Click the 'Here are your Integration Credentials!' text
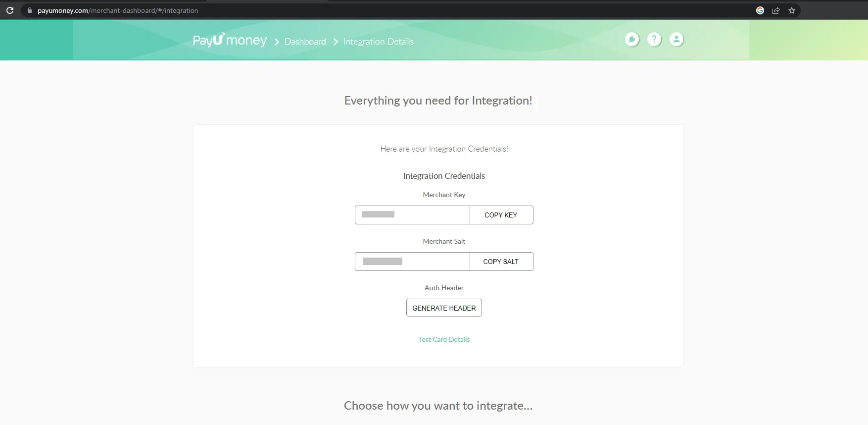 click(444, 149)
